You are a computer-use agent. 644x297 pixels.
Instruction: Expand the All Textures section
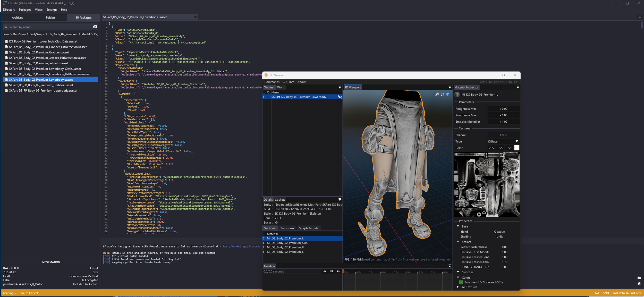[458, 287]
